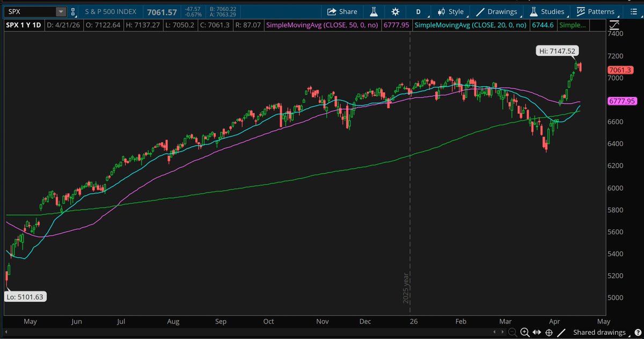The image size is (644, 339).
Task: Click the flask icon on Studies
Action: tap(533, 11)
